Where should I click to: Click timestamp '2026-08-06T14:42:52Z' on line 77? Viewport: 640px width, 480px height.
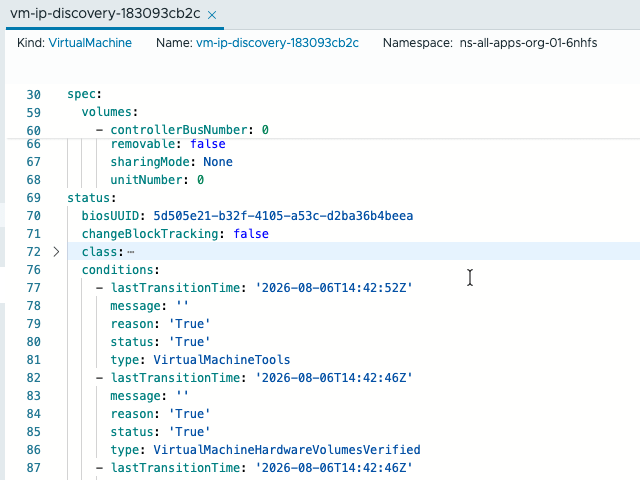[334, 288]
